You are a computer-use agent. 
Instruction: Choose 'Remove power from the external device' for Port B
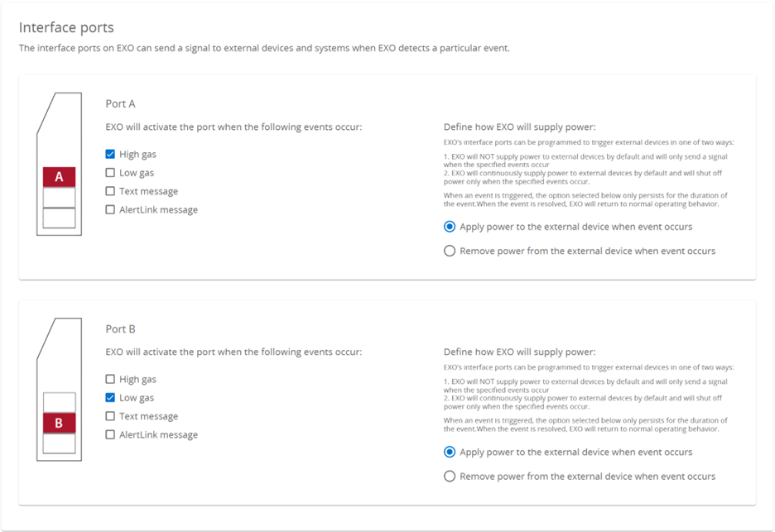[450, 476]
